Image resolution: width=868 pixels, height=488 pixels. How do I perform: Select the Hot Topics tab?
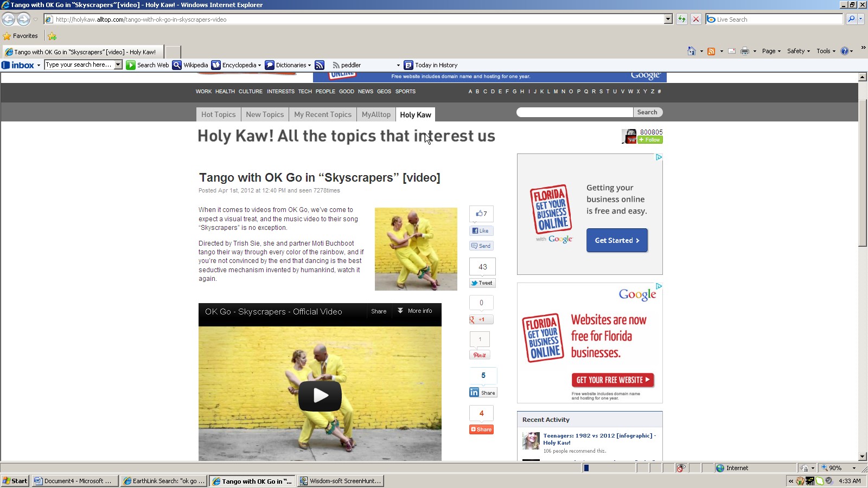click(218, 114)
